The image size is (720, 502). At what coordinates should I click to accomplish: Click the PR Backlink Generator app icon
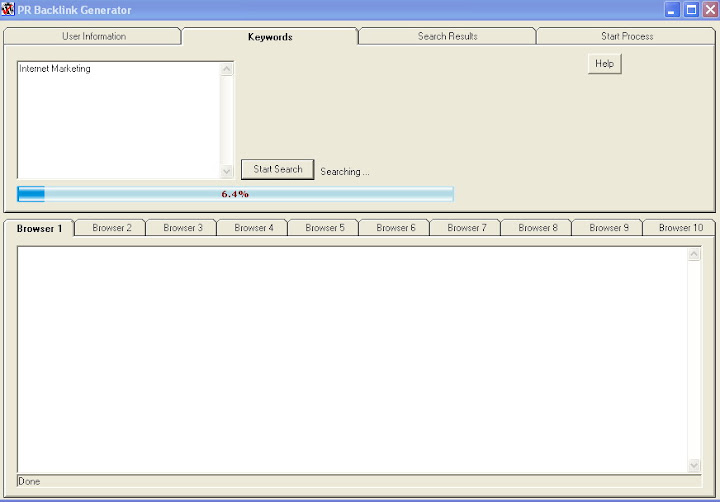(x=8, y=9)
